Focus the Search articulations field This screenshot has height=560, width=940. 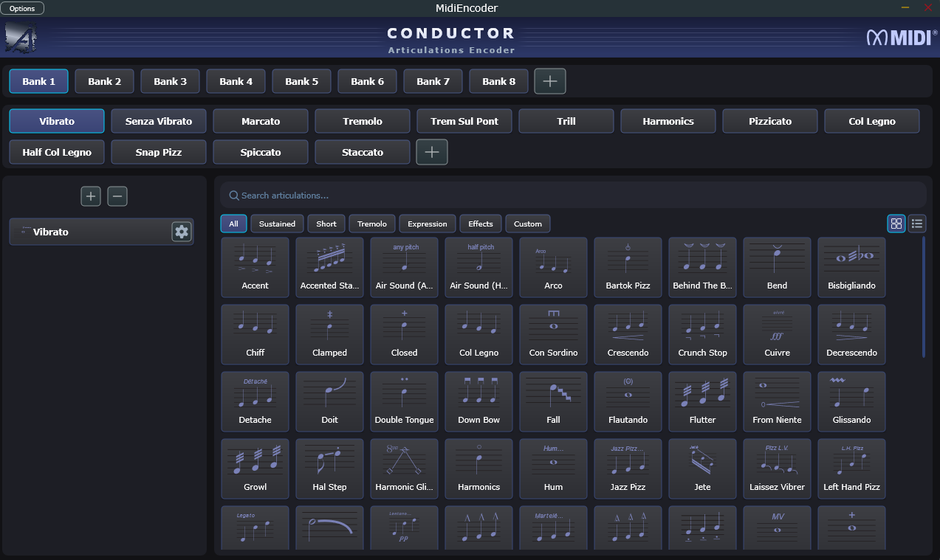click(x=573, y=196)
